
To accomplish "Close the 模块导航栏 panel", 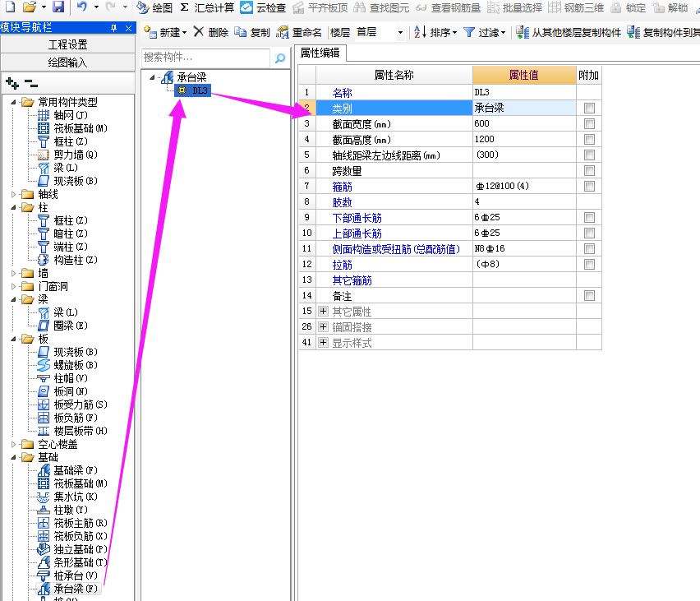I will coord(128,28).
